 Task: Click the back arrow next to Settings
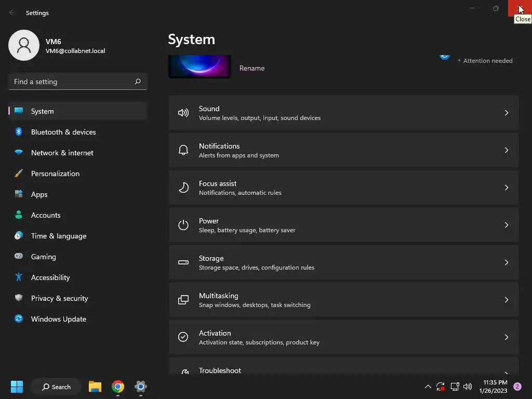coord(12,12)
